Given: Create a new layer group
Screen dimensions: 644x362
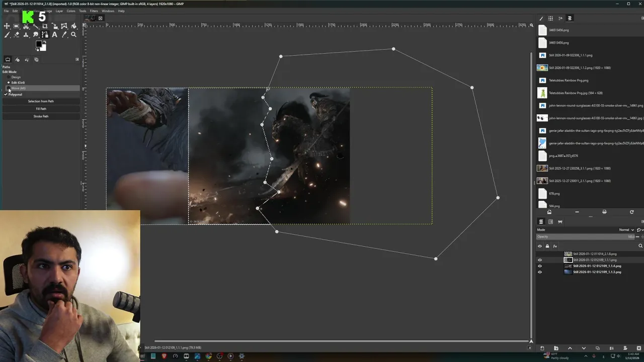Looking at the screenshot, I should click(556, 348).
